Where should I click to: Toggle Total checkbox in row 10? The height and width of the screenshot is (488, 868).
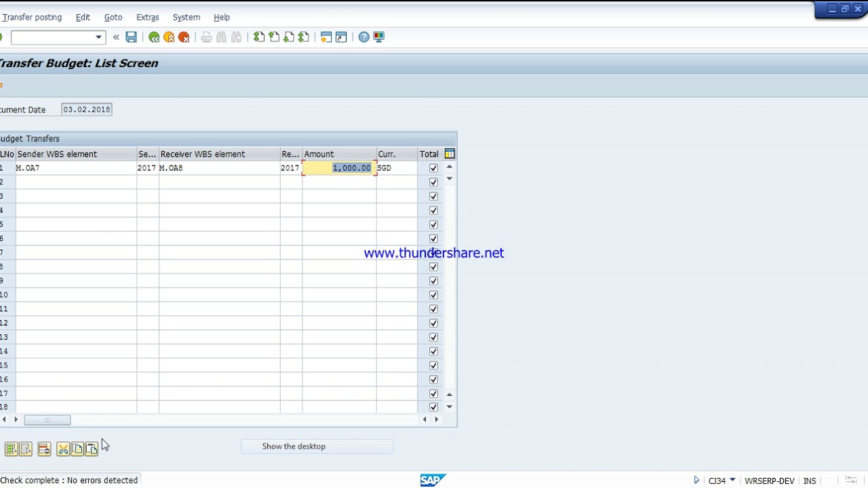pyautogui.click(x=433, y=295)
